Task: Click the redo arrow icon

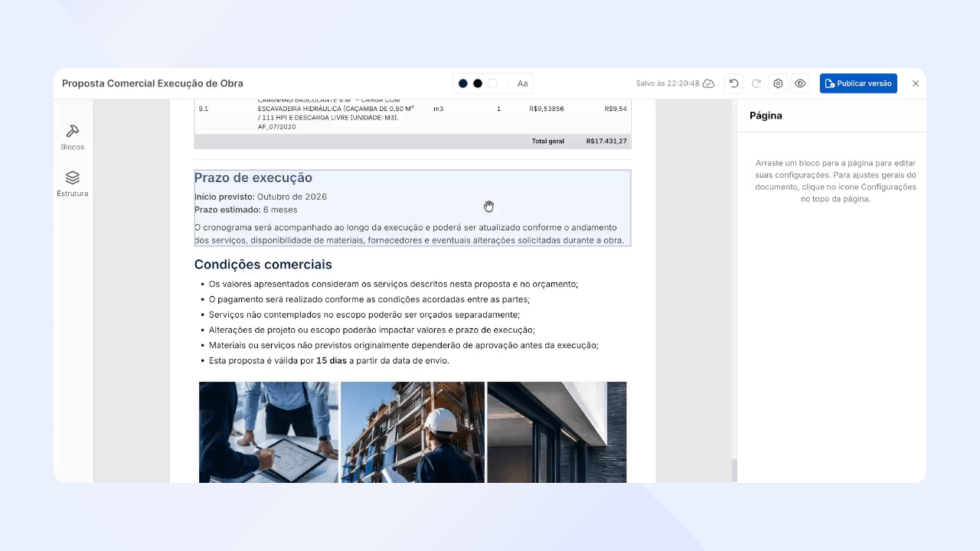Action: coord(756,83)
